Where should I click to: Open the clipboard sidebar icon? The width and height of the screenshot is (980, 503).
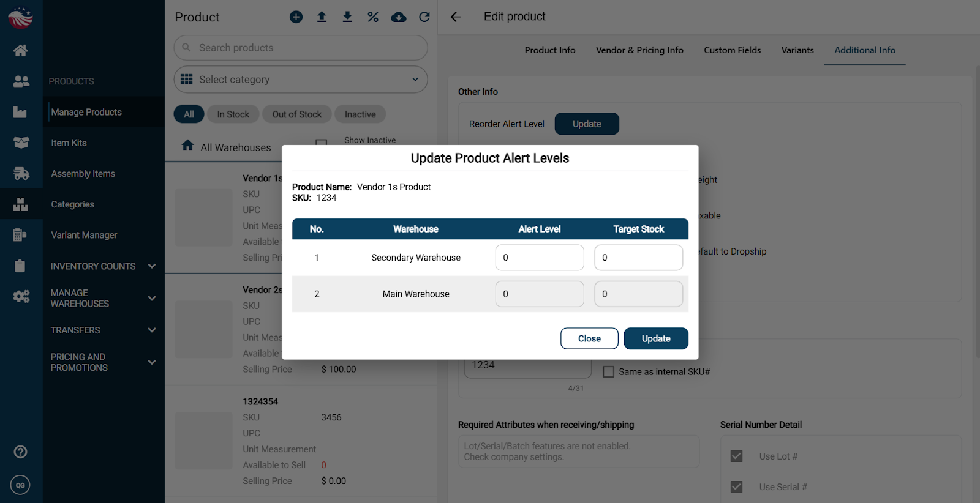pos(20,266)
